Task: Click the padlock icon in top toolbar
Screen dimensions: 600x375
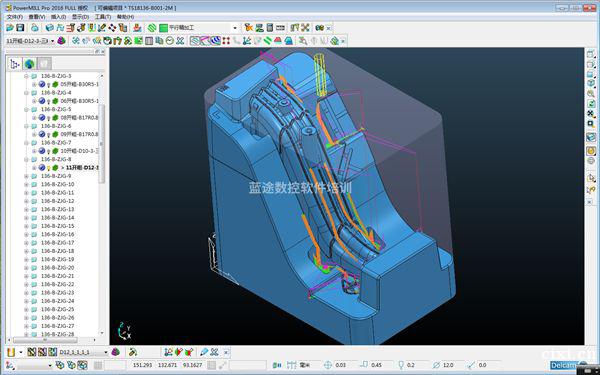Action: click(35, 28)
